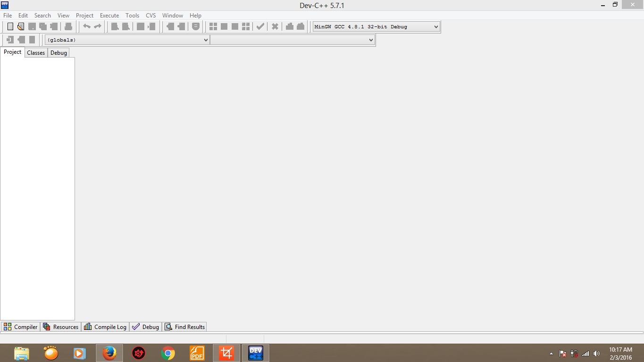The width and height of the screenshot is (644, 362).
Task: Switch to the Classes tab
Action: pos(36,53)
